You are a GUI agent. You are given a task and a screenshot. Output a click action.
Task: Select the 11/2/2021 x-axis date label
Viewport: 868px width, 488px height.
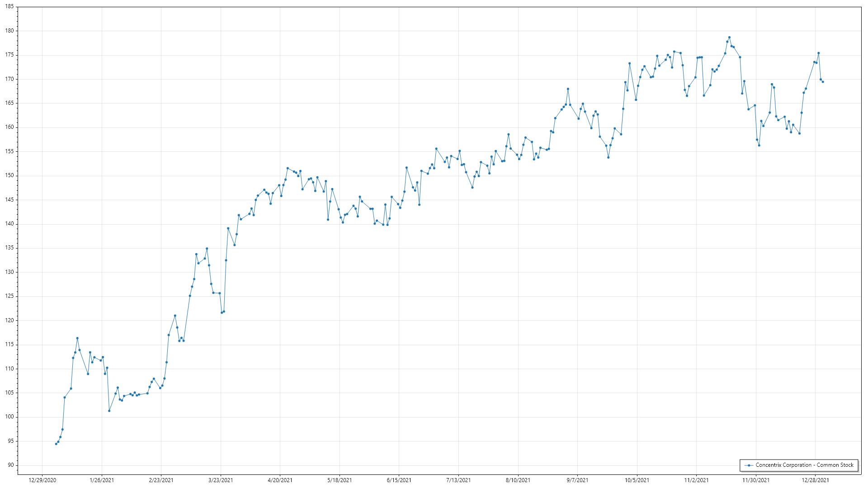click(696, 480)
